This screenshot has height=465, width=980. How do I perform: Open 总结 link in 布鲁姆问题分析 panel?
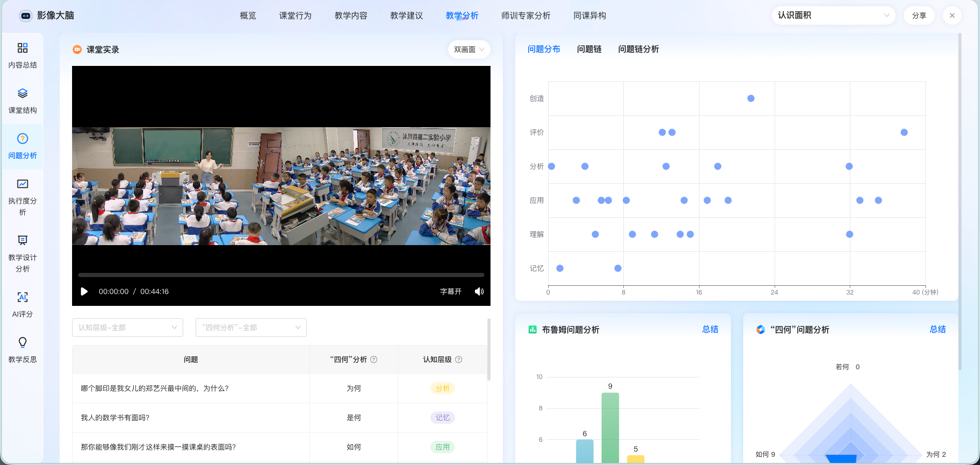(710, 330)
